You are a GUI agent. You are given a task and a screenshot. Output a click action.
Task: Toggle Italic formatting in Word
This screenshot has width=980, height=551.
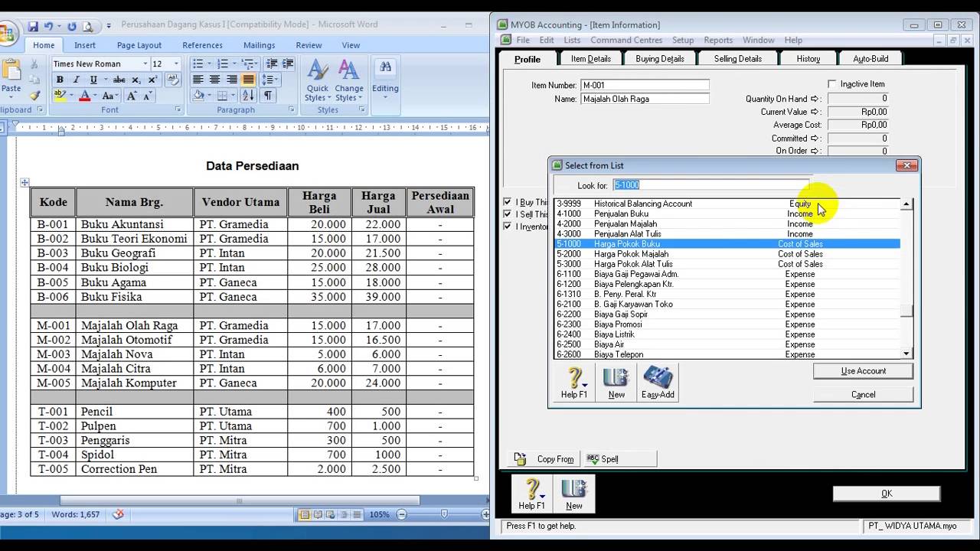coord(76,80)
